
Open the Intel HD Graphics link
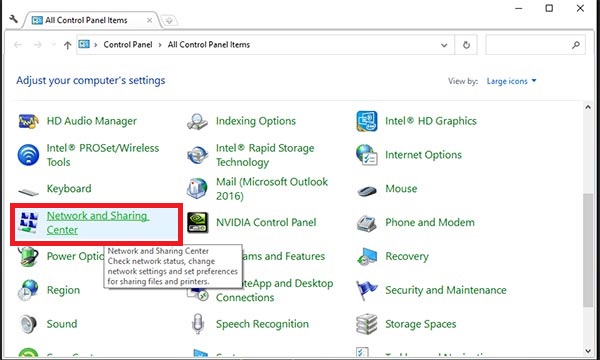click(x=430, y=121)
